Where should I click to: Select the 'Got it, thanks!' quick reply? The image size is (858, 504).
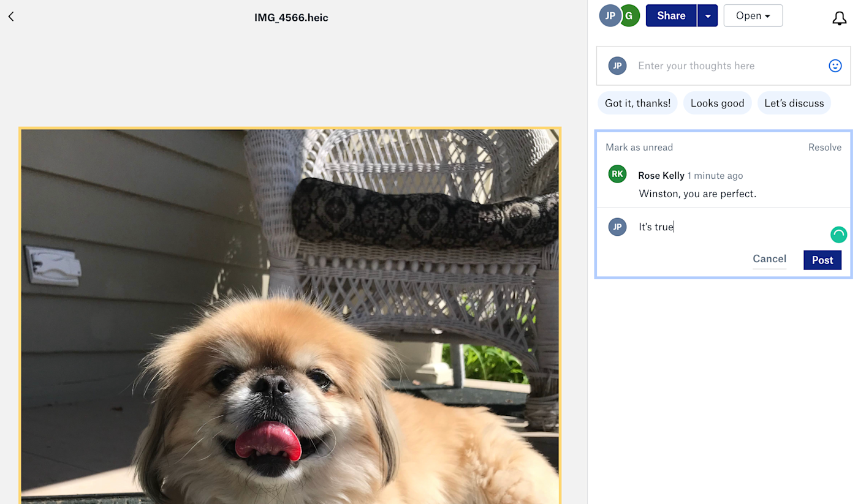tap(637, 103)
